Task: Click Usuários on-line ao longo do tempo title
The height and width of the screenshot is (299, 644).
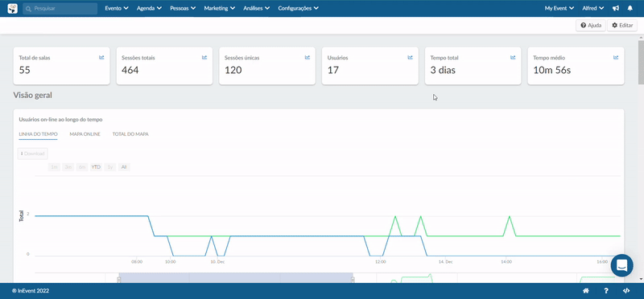Action: [x=61, y=120]
